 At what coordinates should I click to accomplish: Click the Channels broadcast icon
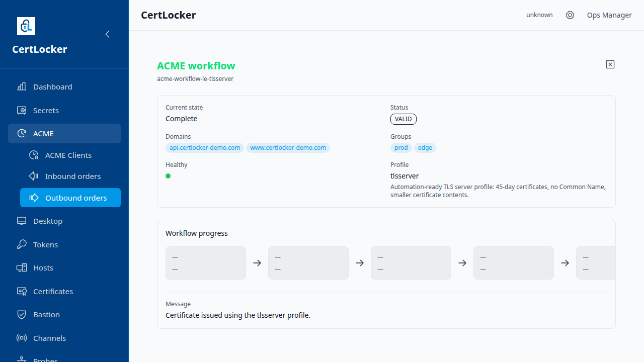tap(22, 338)
